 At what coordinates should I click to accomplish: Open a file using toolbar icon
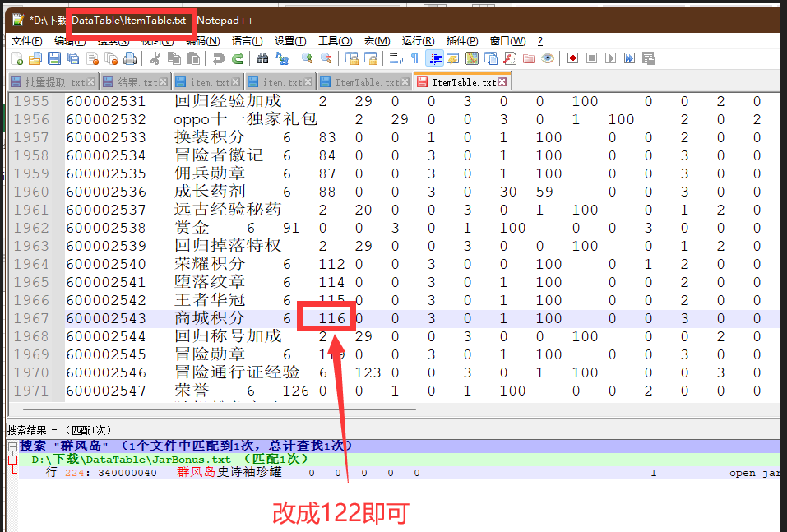point(35,58)
